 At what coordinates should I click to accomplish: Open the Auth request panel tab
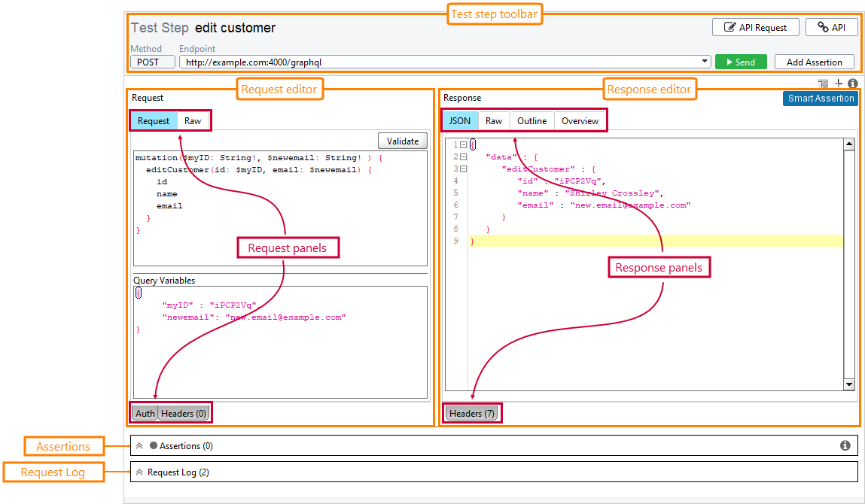pyautogui.click(x=145, y=413)
